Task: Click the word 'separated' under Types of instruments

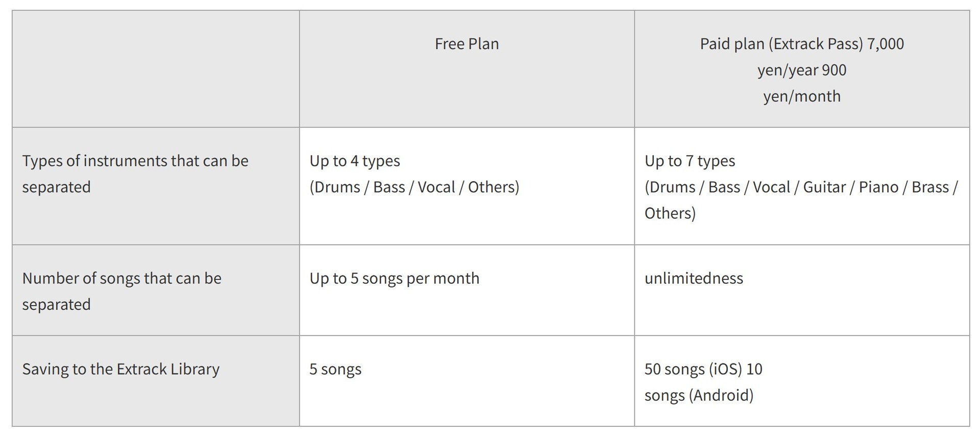Action: (x=56, y=187)
